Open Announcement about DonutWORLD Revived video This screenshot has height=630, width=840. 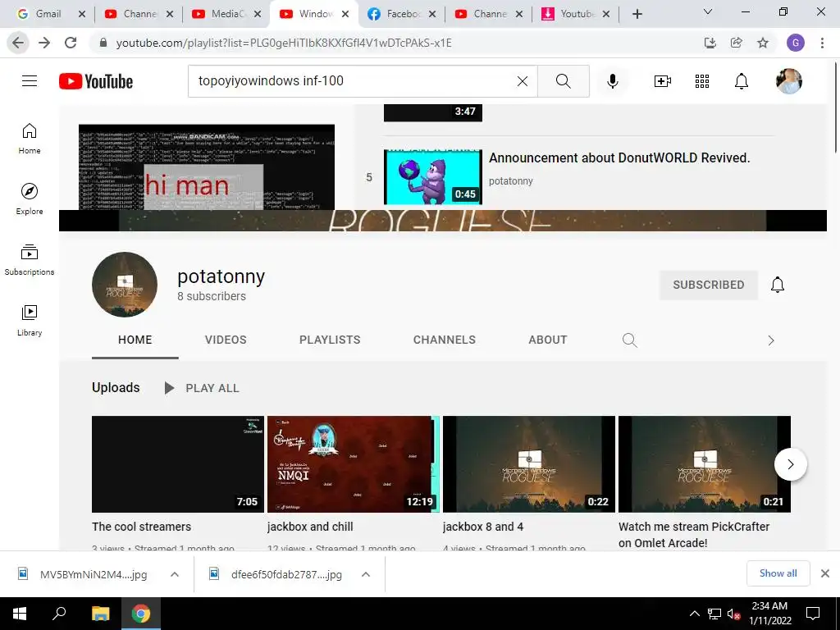(x=619, y=158)
